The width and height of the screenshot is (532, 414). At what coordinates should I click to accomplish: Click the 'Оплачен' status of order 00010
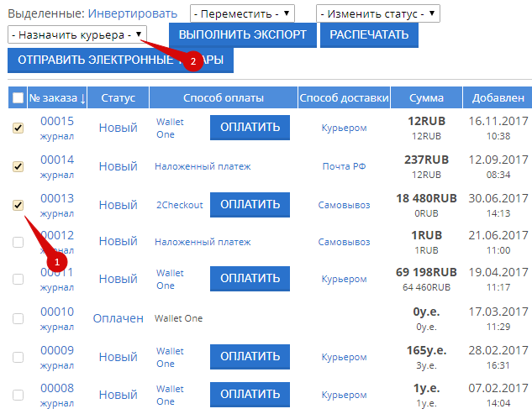(x=118, y=318)
